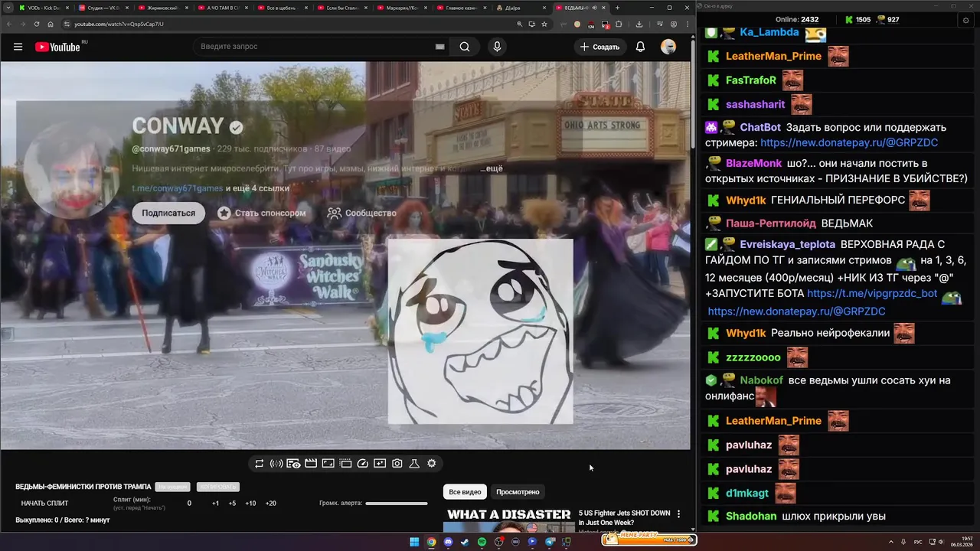
Task: Switch to the «Студия — VK» tab
Action: 104,8
